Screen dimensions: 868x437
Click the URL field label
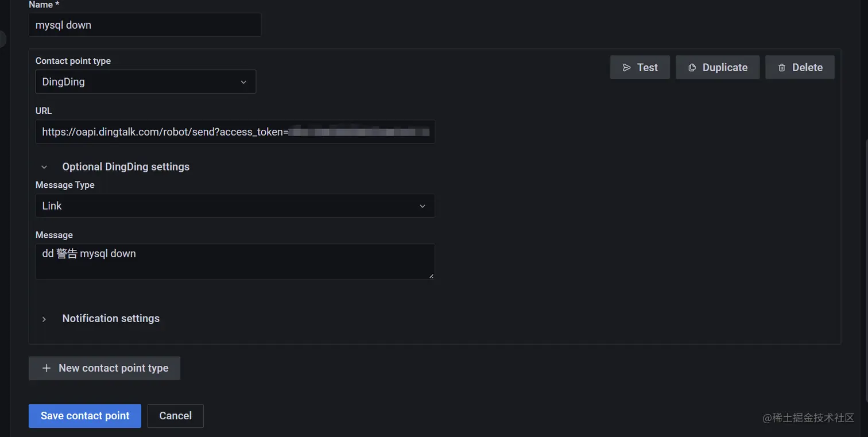pyautogui.click(x=44, y=111)
